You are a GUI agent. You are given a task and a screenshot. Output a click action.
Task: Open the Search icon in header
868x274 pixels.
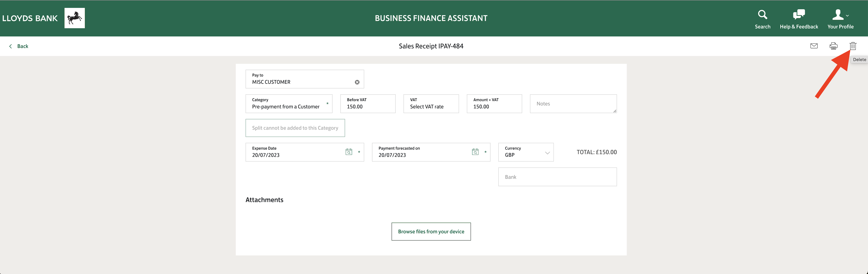coord(762,15)
